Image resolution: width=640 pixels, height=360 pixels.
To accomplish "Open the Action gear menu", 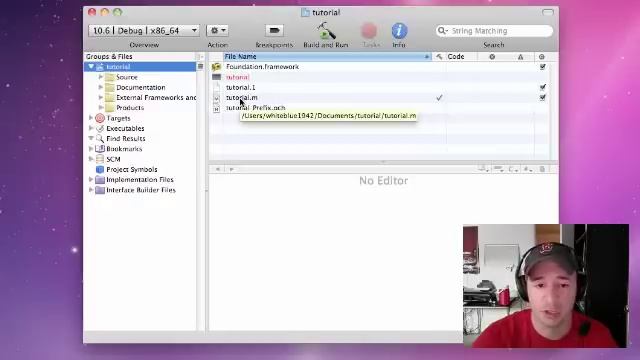I will pyautogui.click(x=218, y=31).
